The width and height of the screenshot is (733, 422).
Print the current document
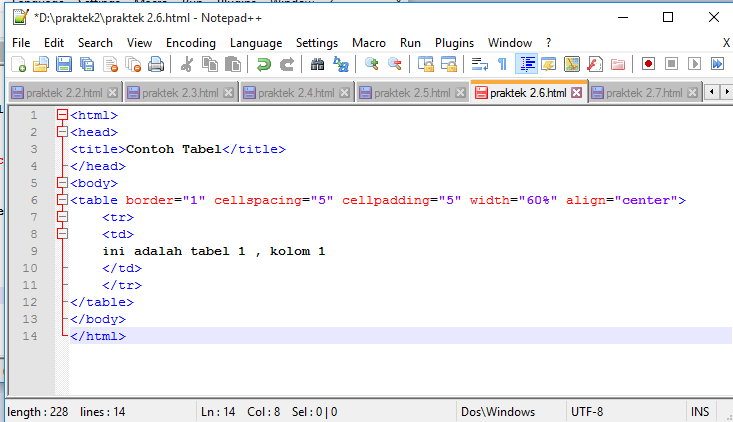[156, 64]
